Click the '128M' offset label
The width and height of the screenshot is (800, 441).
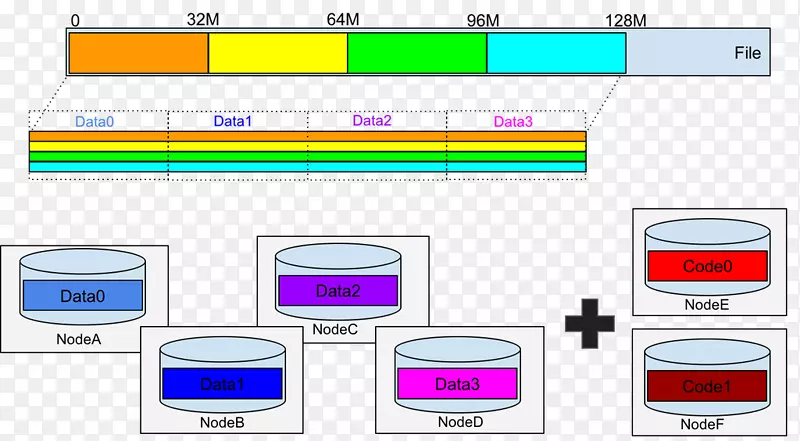tap(626, 20)
